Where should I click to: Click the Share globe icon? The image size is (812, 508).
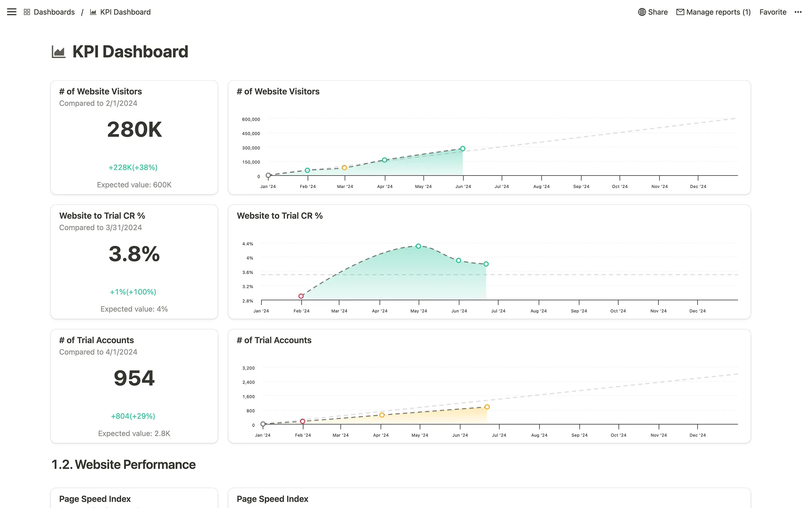point(642,12)
